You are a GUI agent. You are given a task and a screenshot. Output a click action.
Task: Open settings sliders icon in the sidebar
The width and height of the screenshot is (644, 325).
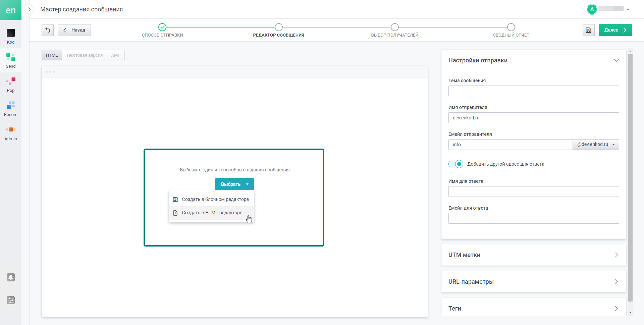(x=11, y=300)
